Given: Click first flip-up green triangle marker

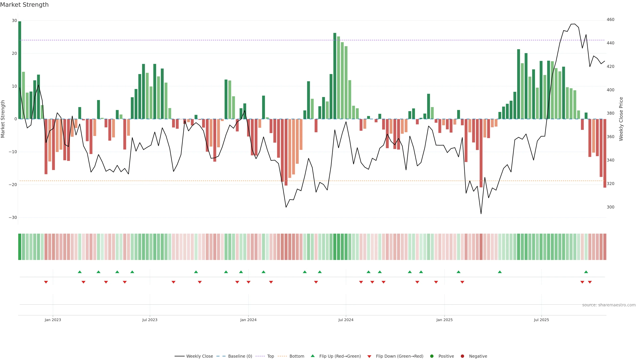Looking at the screenshot, I should [x=80, y=272].
